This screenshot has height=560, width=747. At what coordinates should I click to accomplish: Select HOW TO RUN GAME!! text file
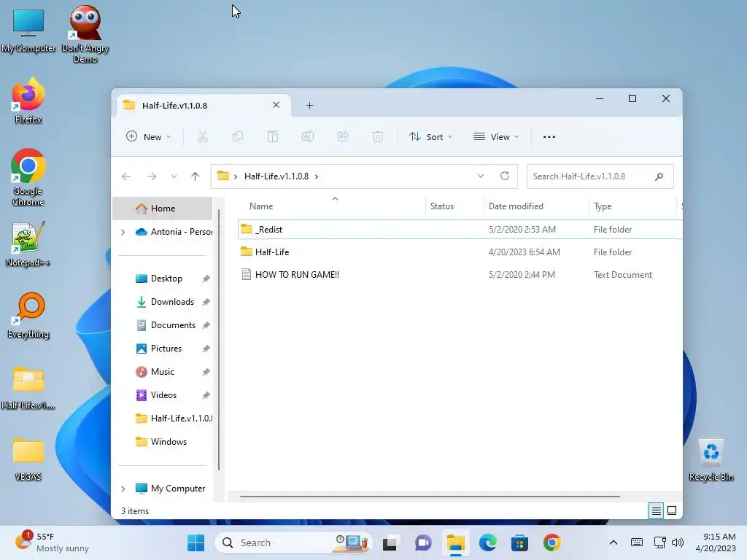click(x=460, y=275)
